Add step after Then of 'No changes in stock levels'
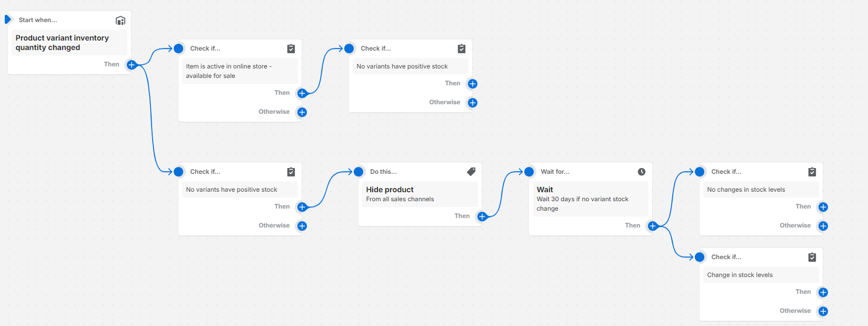The width and height of the screenshot is (868, 326). pyautogui.click(x=823, y=207)
